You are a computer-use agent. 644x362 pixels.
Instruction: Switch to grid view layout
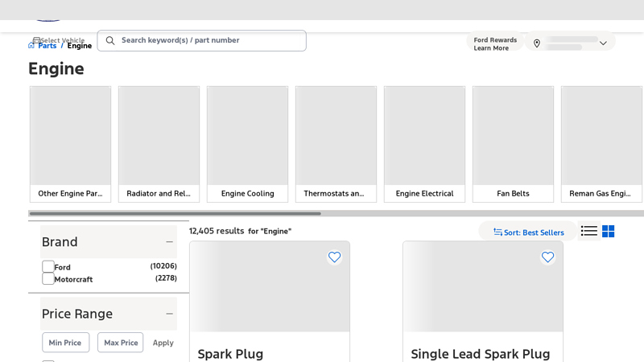(609, 232)
